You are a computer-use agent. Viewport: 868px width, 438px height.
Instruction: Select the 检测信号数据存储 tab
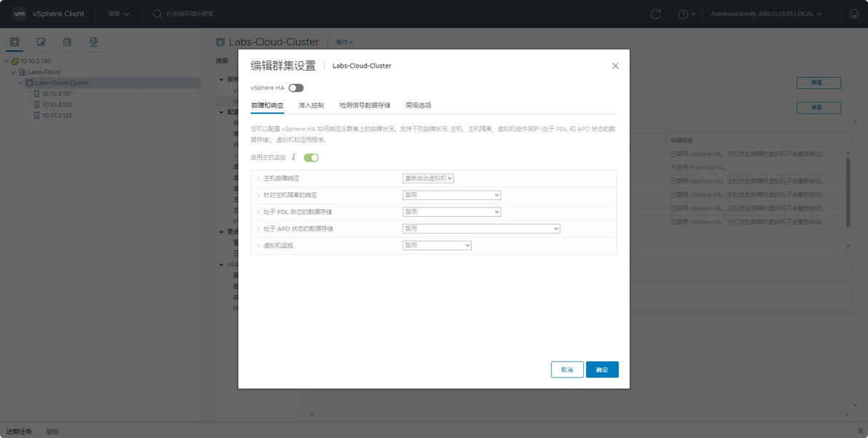coord(365,105)
